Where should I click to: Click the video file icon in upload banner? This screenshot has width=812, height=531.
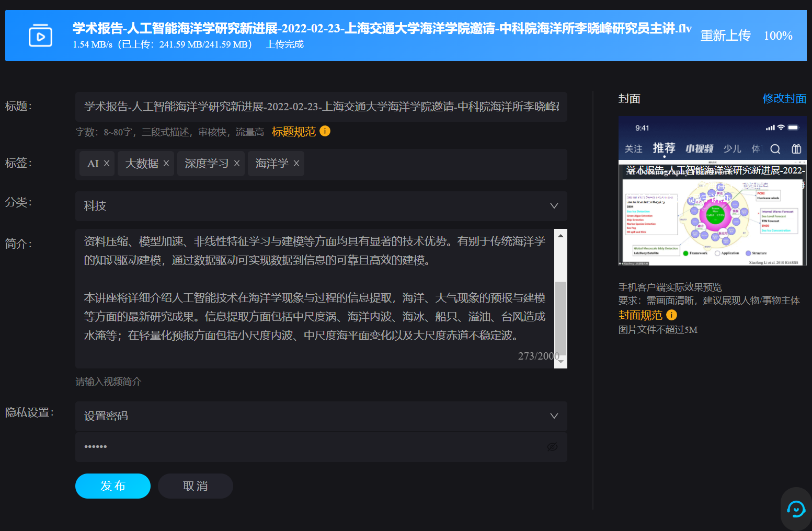click(x=40, y=36)
